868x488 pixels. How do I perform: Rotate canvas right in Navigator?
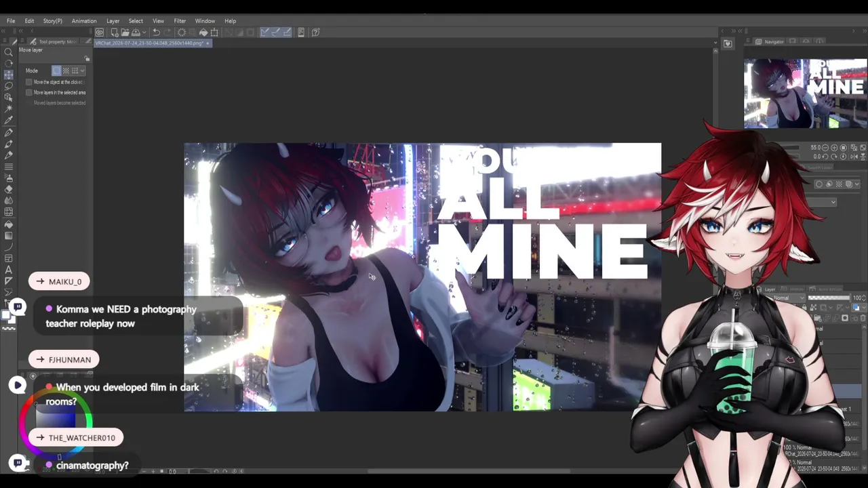835,157
